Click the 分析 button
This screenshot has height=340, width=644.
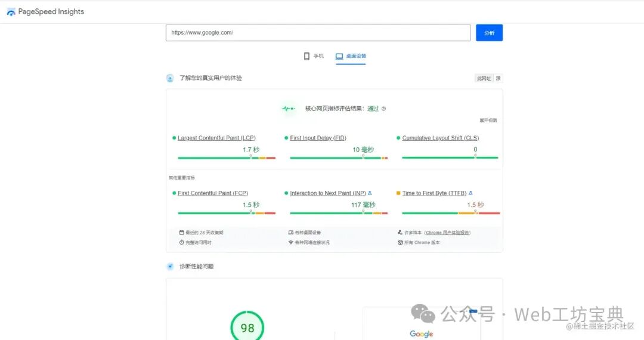[489, 33]
